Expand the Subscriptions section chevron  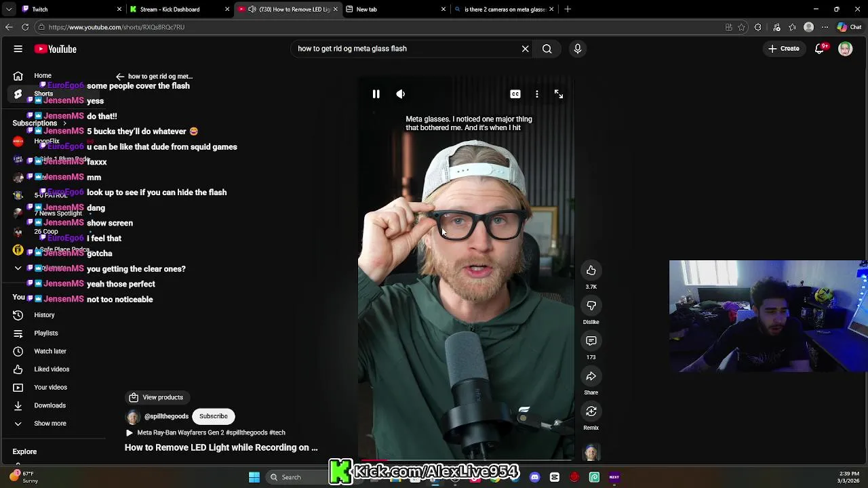click(x=64, y=123)
